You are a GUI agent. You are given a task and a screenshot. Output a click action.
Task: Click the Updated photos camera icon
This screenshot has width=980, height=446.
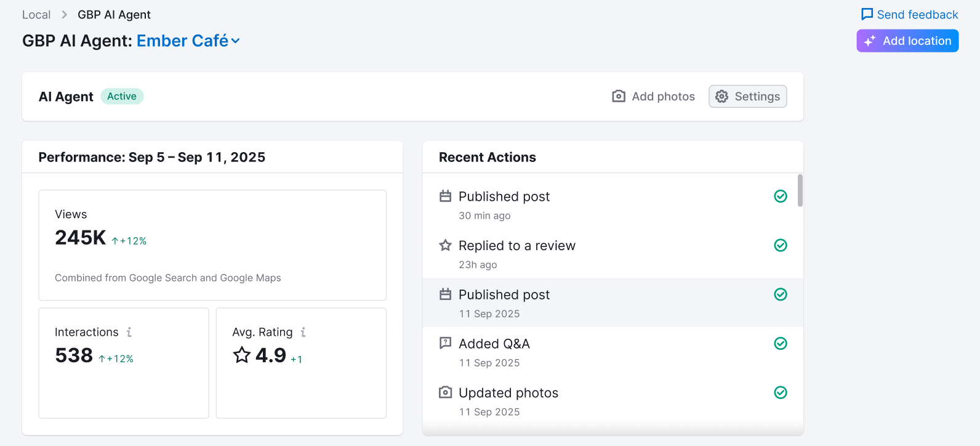point(445,392)
